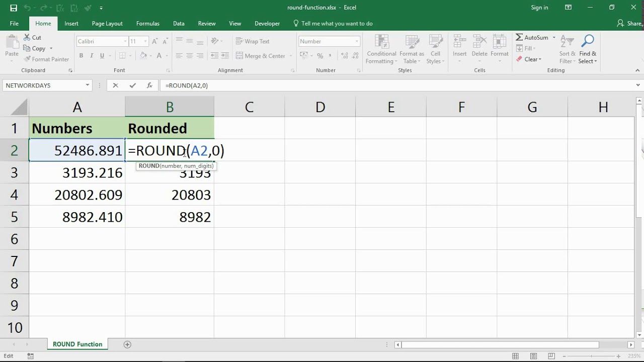Click the Sign in link

click(x=539, y=8)
